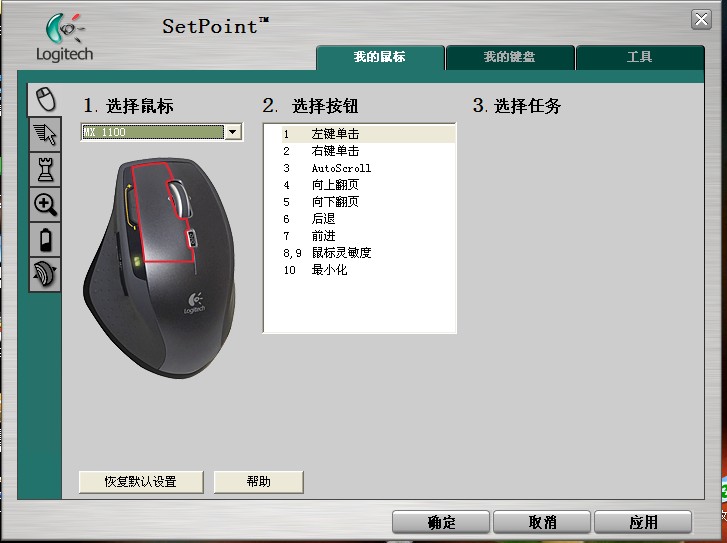The height and width of the screenshot is (543, 727).
Task: Open the mouse buttons settings icon
Action: pos(45,99)
